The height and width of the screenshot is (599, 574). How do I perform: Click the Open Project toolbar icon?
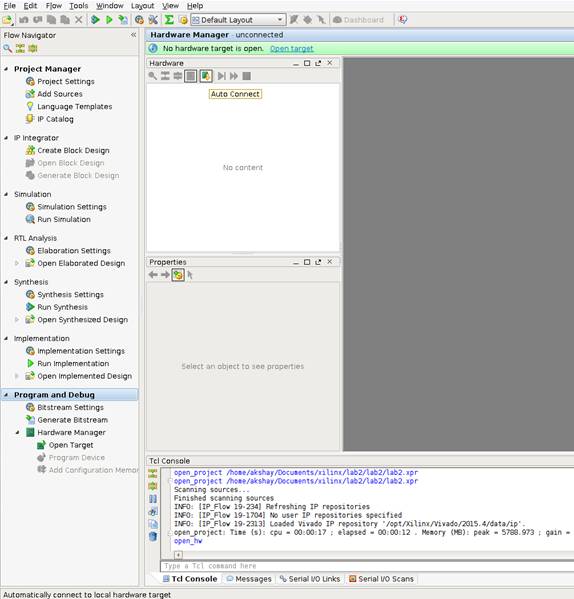pyautogui.click(x=7, y=19)
